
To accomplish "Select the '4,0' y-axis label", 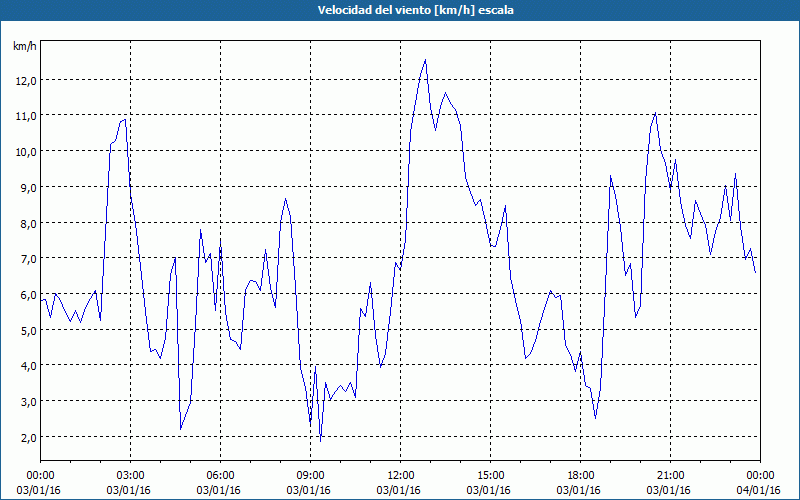I will point(29,366).
